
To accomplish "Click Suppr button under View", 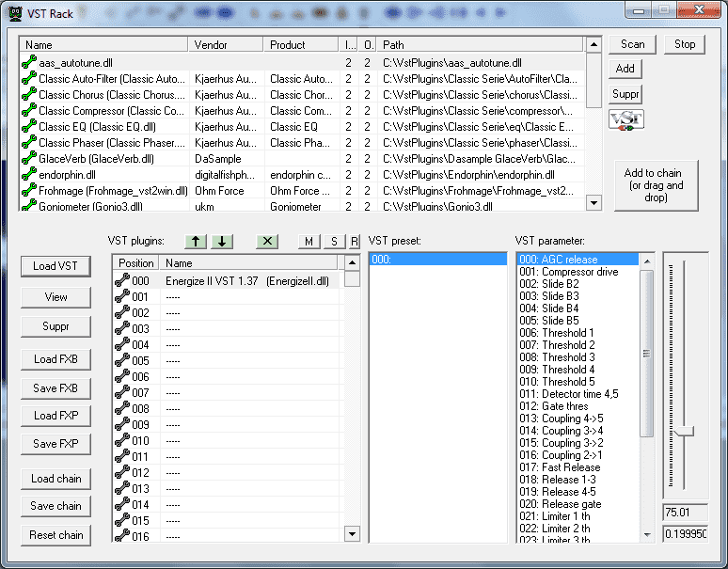I will pyautogui.click(x=55, y=326).
